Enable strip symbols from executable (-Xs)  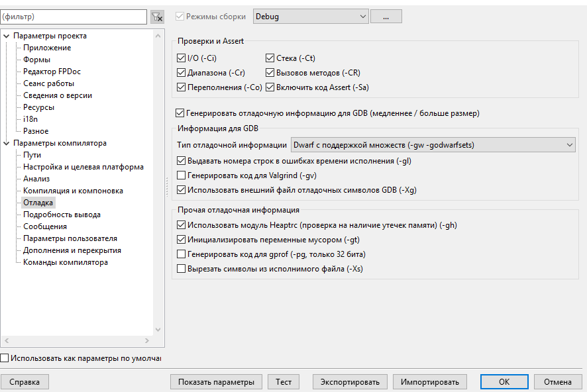point(182,269)
